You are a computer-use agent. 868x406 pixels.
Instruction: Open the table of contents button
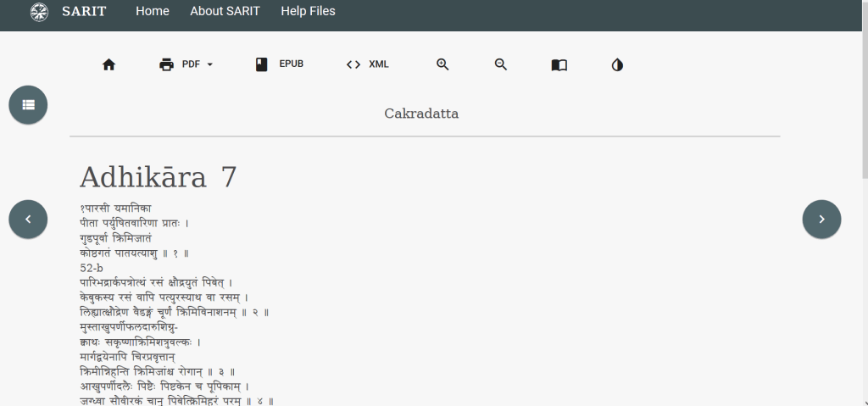click(28, 104)
